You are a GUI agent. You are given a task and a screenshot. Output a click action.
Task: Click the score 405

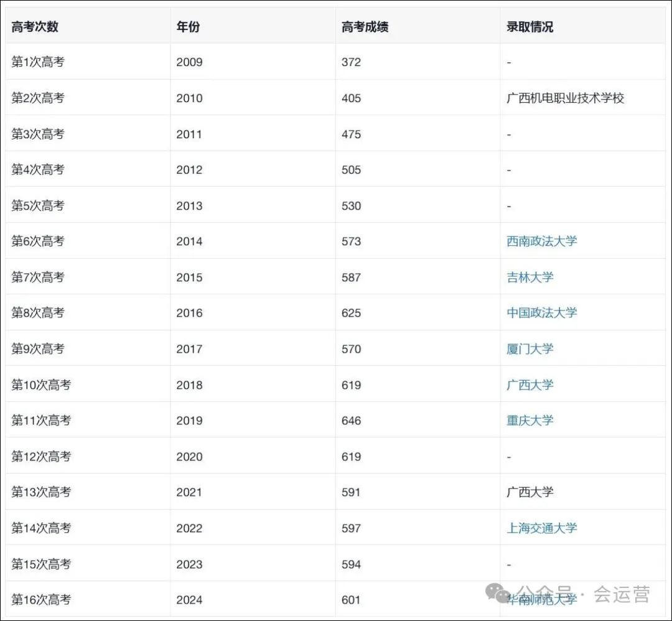351,98
